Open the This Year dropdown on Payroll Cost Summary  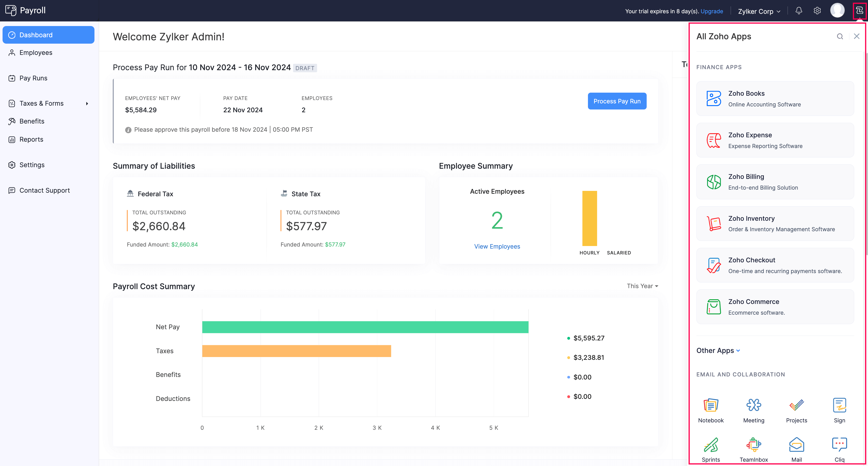coord(642,286)
